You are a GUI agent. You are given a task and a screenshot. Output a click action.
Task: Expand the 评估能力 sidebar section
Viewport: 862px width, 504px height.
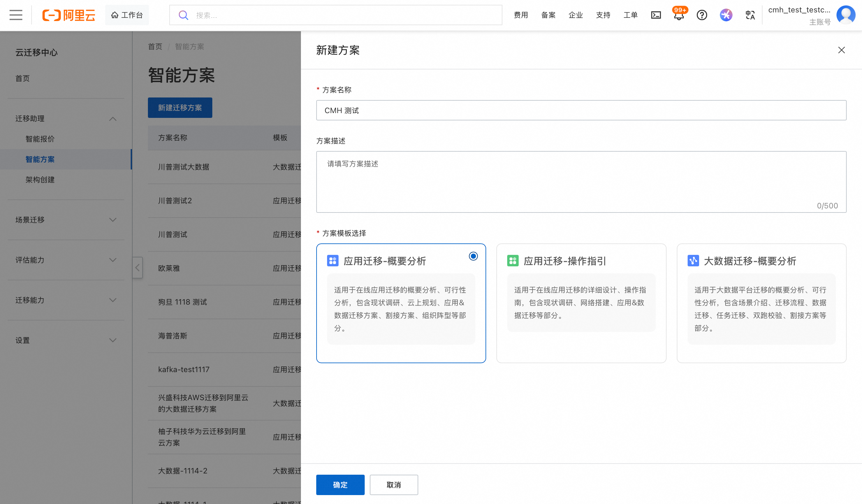113,260
